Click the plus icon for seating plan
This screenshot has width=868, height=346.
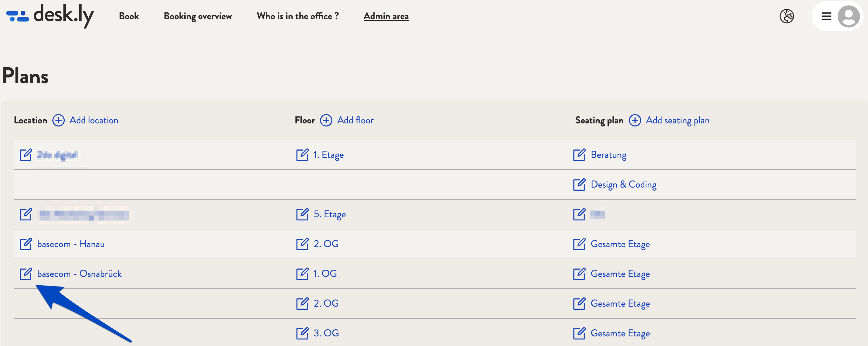tap(635, 120)
